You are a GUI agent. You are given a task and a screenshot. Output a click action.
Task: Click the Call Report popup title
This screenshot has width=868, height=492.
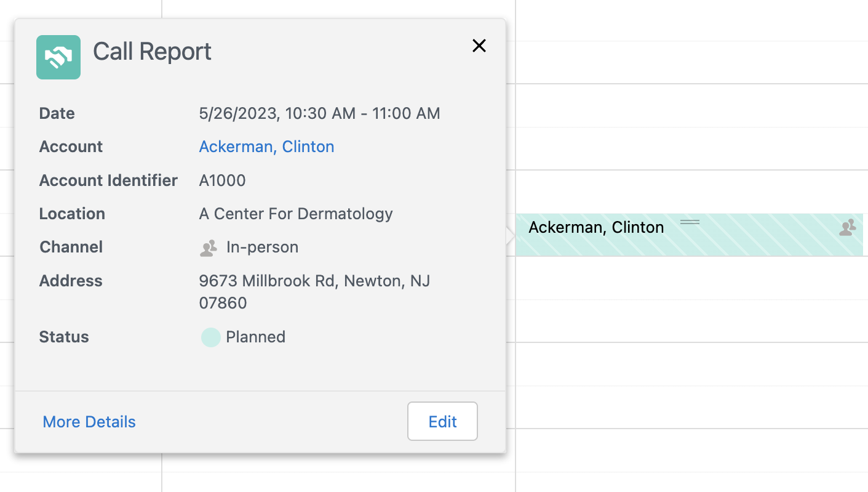tap(152, 52)
